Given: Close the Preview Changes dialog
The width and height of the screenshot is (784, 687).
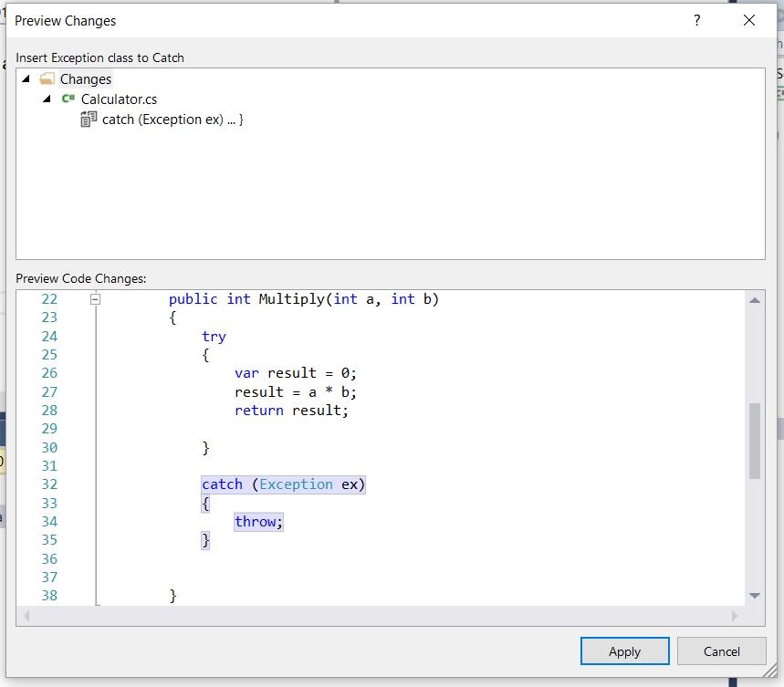Looking at the screenshot, I should tap(749, 20).
